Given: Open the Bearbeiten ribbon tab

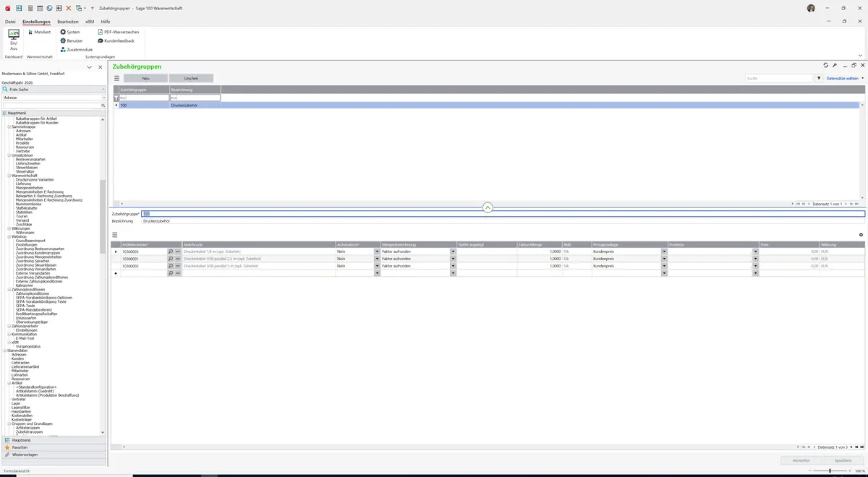Looking at the screenshot, I should [x=68, y=22].
